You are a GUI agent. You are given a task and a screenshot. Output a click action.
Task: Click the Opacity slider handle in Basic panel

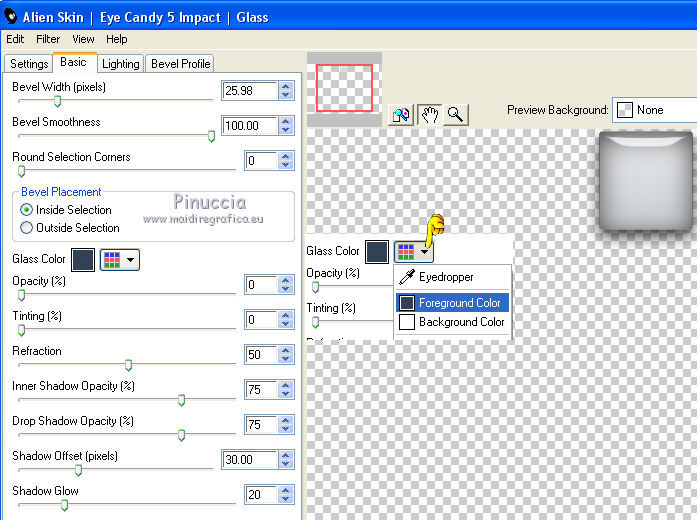coord(21,295)
